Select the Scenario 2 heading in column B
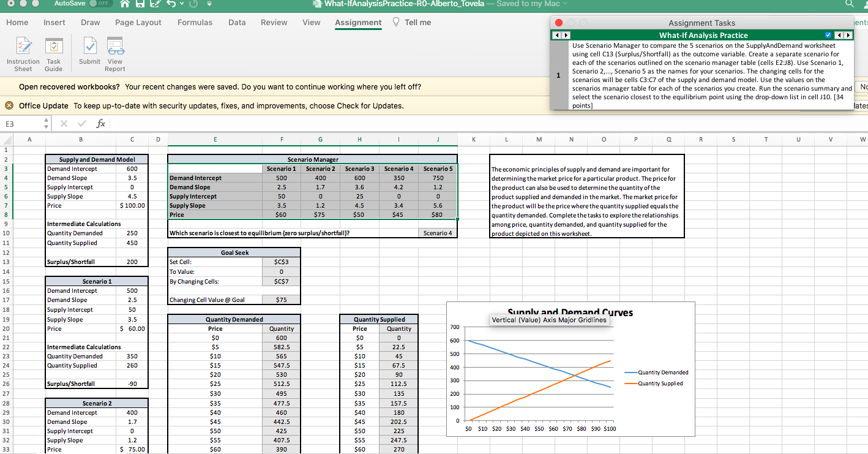This screenshot has height=454, width=868. click(x=97, y=403)
